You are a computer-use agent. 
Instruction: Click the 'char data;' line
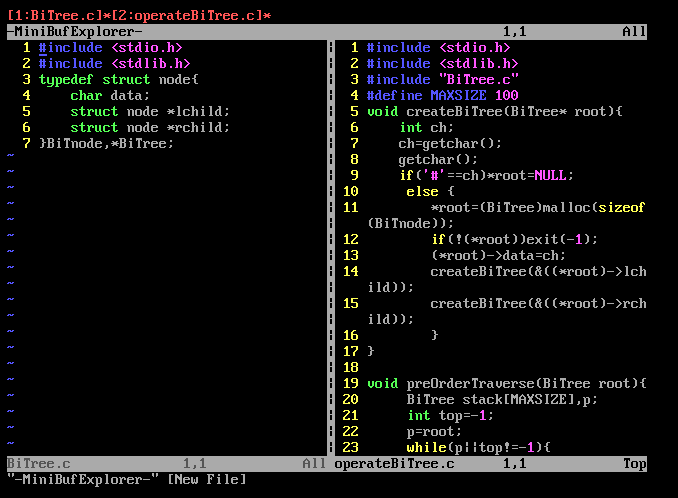point(110,96)
